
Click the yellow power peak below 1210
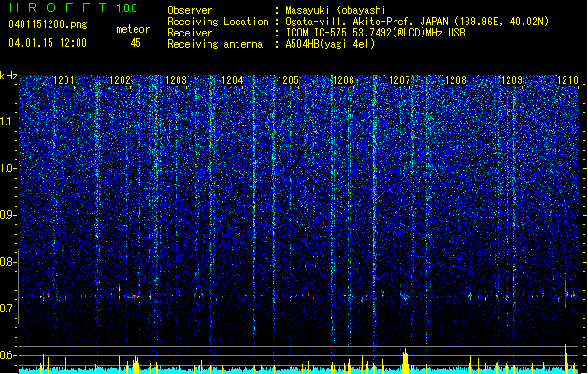tap(566, 359)
